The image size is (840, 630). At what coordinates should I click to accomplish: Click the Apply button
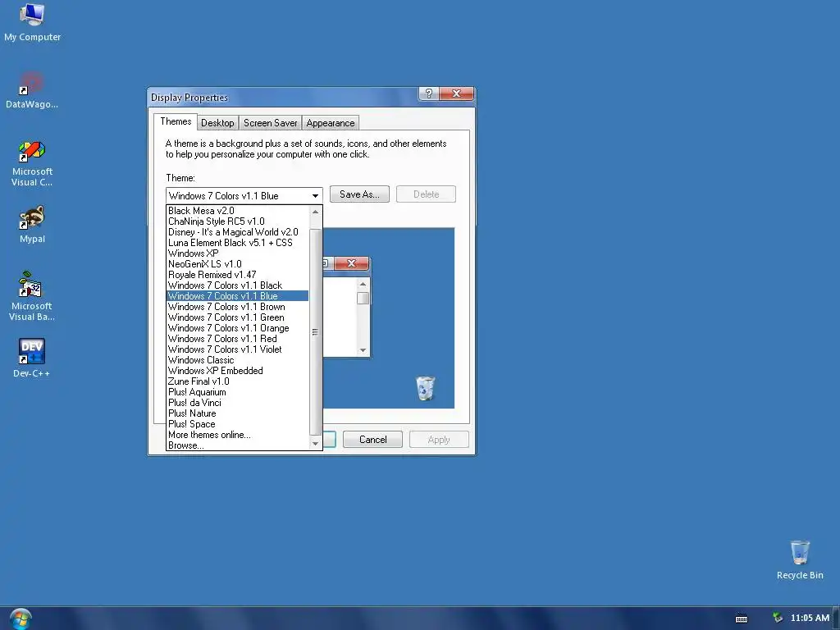point(439,440)
